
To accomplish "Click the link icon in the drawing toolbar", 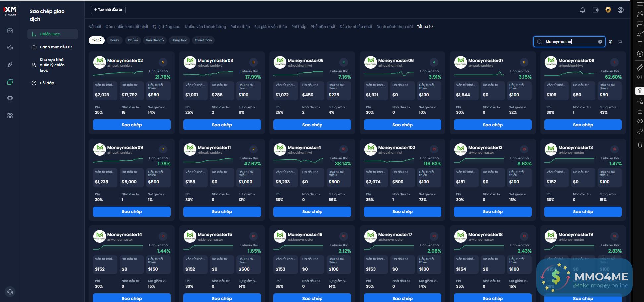I will 640,131.
